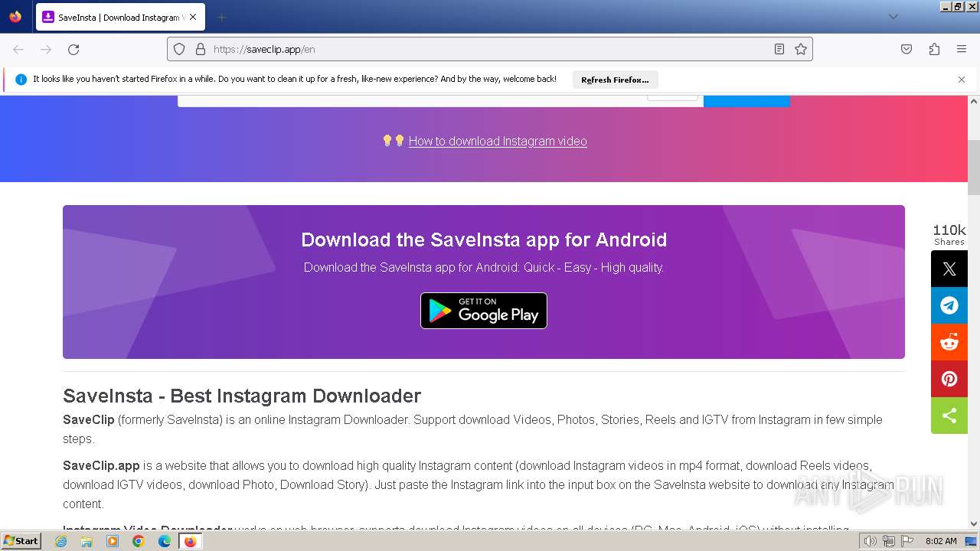Open the media player taskbar icon

[113, 541]
